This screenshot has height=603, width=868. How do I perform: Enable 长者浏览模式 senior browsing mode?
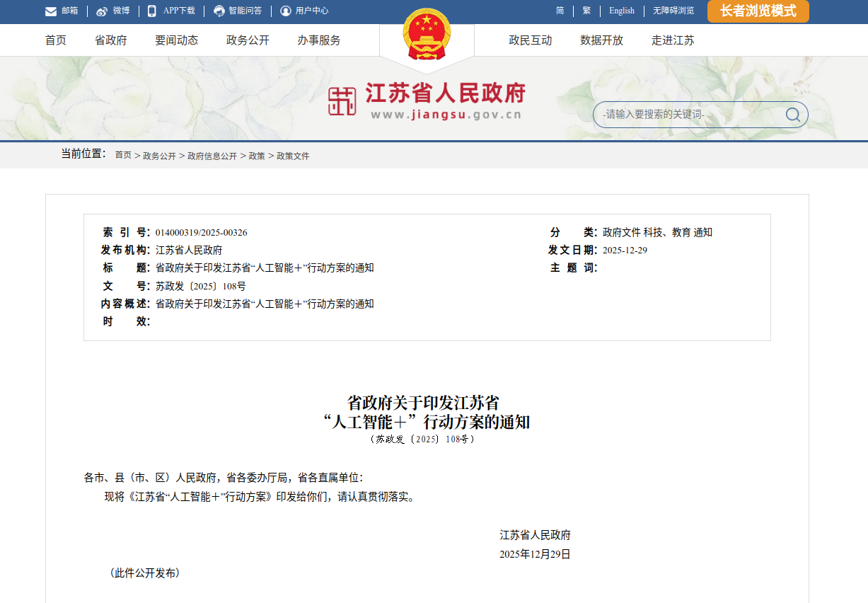(758, 11)
